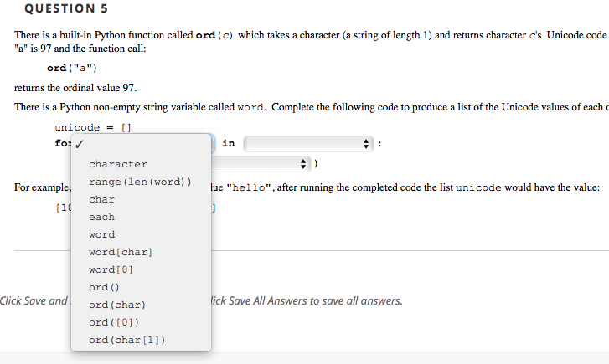
Task: Click the 'QUESTION 5' heading
Action: click(x=60, y=9)
